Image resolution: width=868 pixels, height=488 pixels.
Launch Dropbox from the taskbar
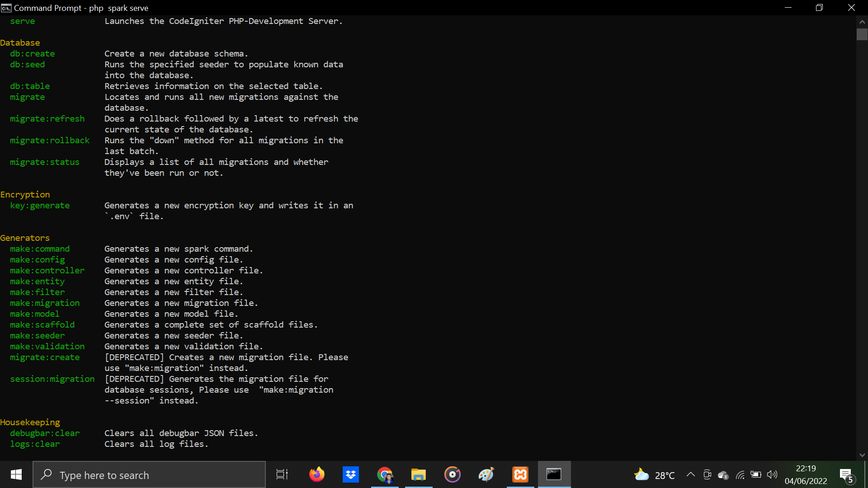351,474
